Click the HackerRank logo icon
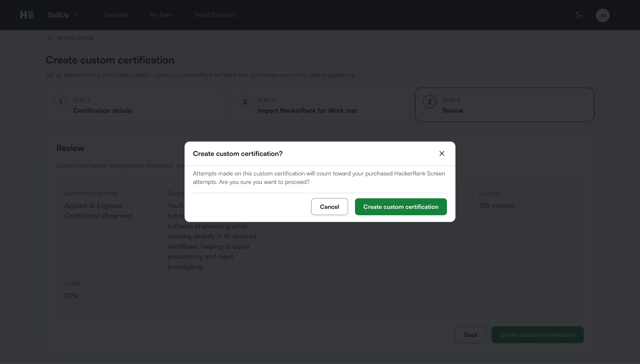This screenshot has width=640, height=364. point(27,15)
